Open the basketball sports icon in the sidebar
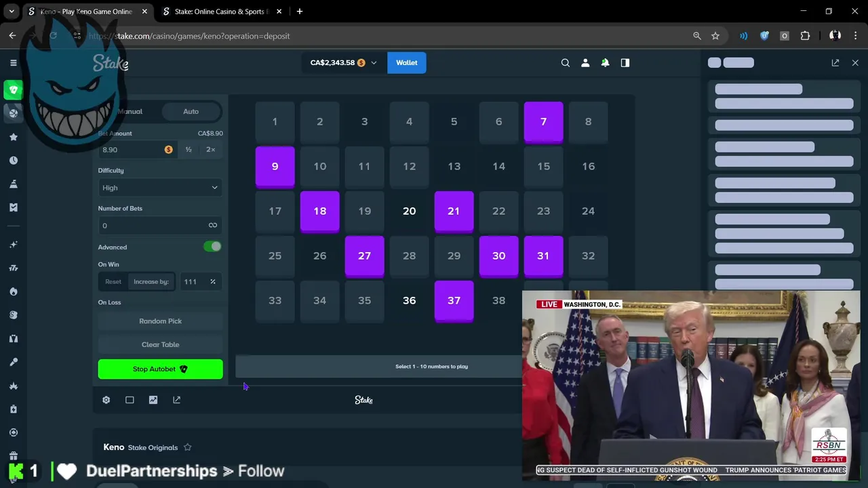This screenshot has height=488, width=868. [13, 113]
